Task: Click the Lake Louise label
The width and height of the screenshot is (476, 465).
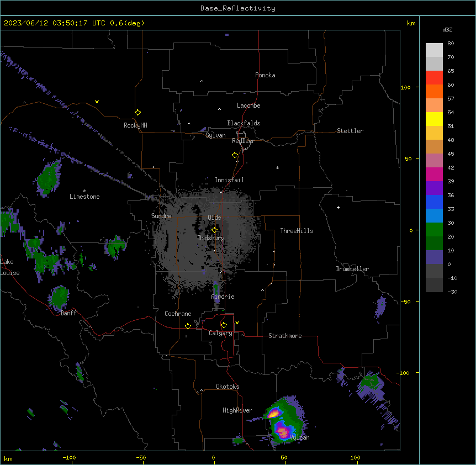Action: [10, 267]
